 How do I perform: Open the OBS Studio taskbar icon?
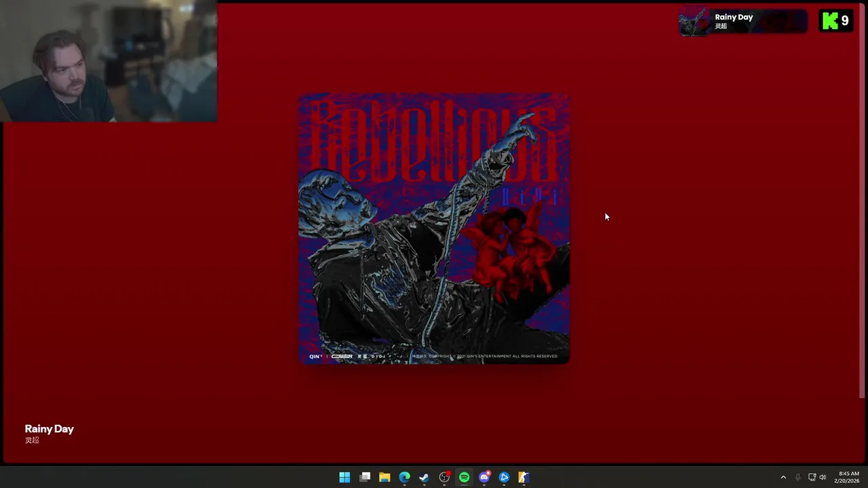tap(444, 477)
